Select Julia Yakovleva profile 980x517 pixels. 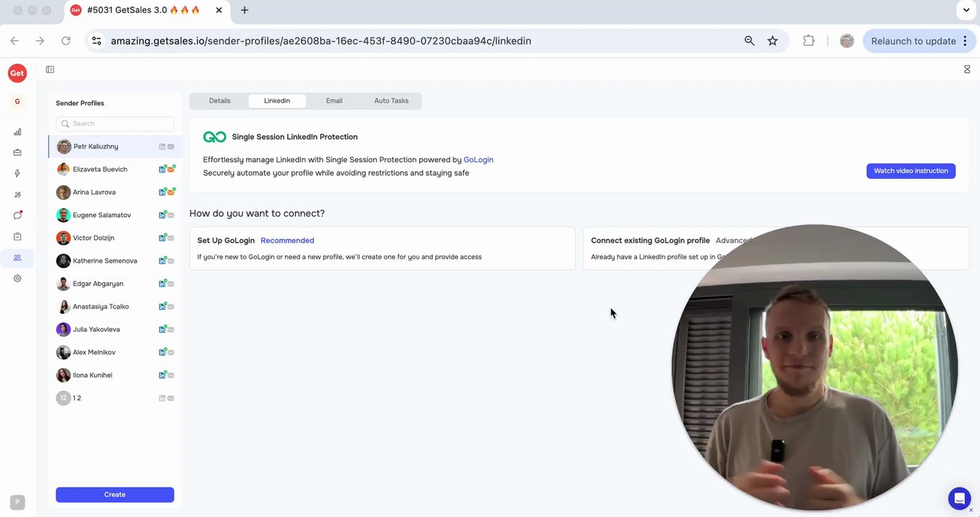115,330
